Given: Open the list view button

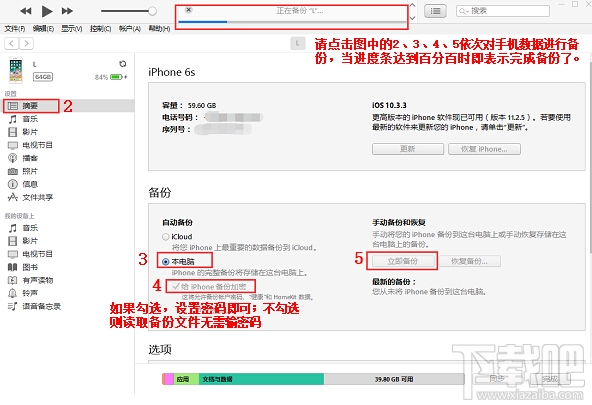Looking at the screenshot, I should 435,11.
